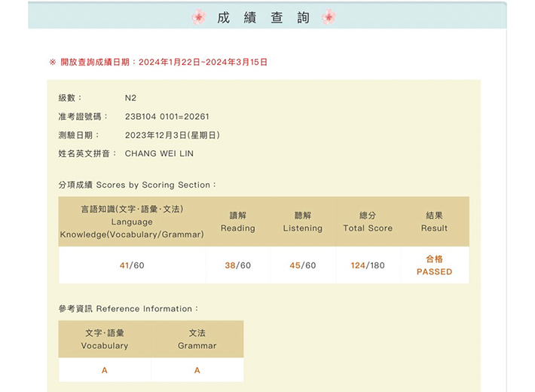The width and height of the screenshot is (535, 392).
Task: Click the Reference Information heading
Action: 128,308
